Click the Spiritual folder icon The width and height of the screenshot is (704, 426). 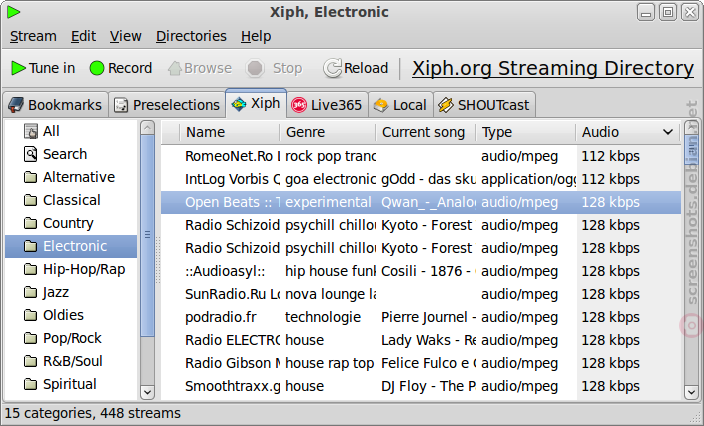tap(31, 384)
